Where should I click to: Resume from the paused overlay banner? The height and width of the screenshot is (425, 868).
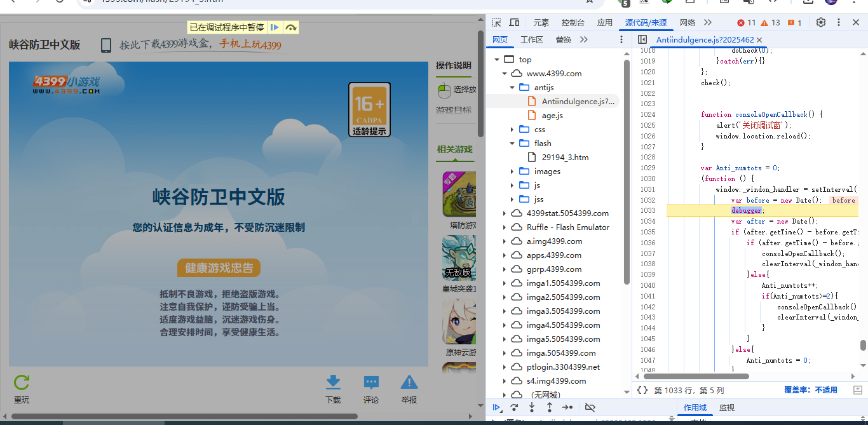click(x=275, y=27)
